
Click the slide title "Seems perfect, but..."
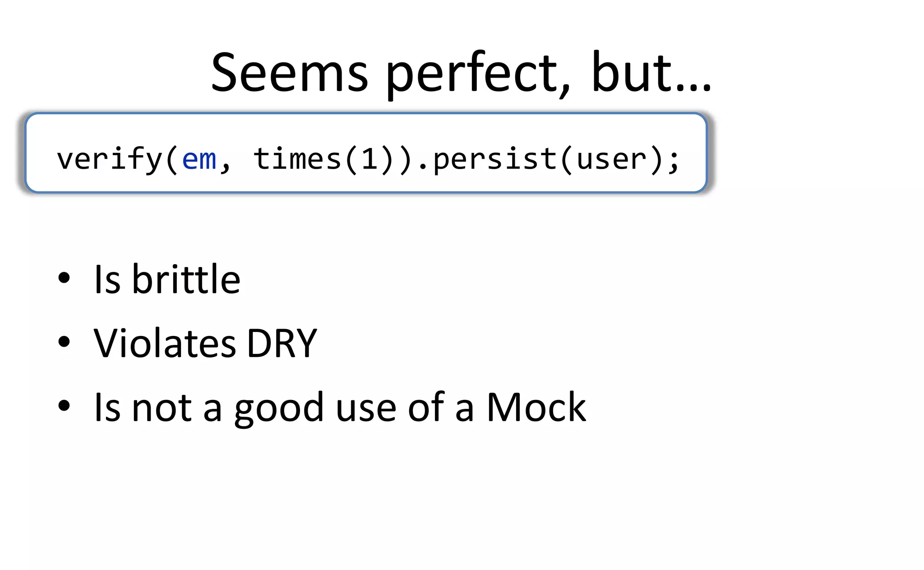point(461,73)
